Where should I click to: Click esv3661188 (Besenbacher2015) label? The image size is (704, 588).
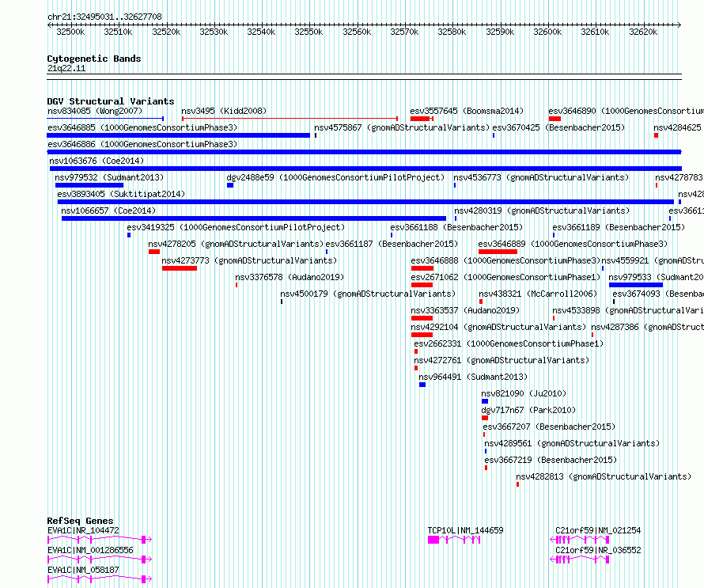(456, 227)
